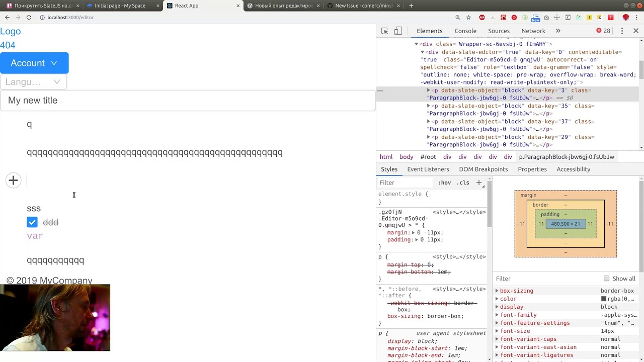The height and width of the screenshot is (362, 644).
Task: Switch to the Console panel
Action: (465, 31)
